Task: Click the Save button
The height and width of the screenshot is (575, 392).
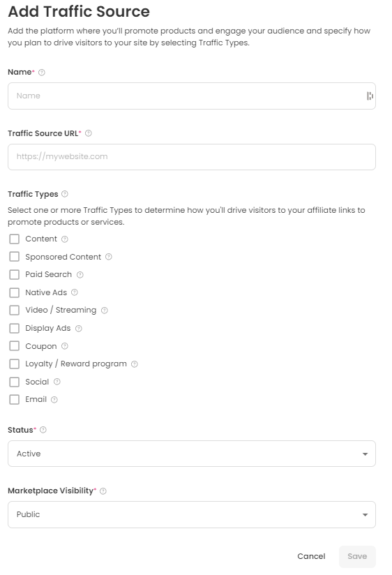Action: [357, 556]
